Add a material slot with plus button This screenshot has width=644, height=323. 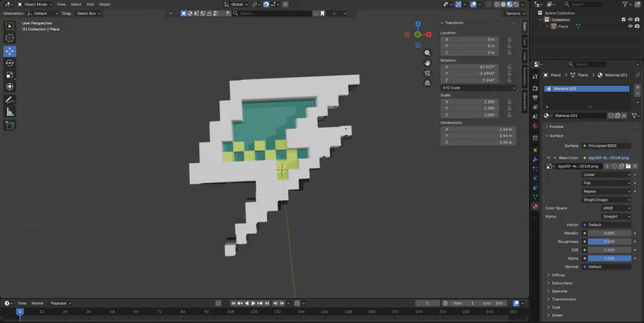point(638,87)
